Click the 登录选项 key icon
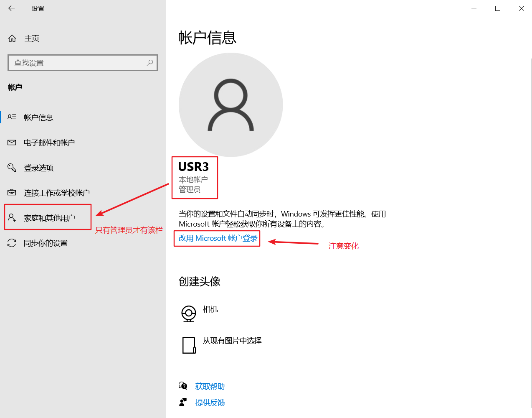The width and height of the screenshot is (532, 418). coord(12,168)
